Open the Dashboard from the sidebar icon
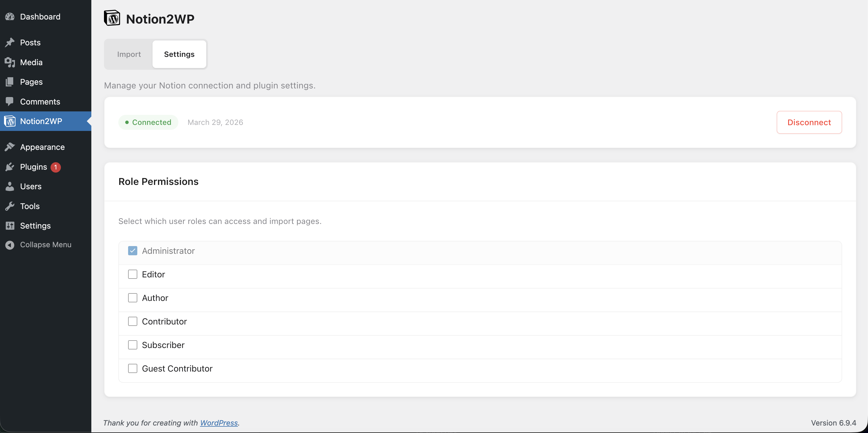868x433 pixels. pos(10,16)
